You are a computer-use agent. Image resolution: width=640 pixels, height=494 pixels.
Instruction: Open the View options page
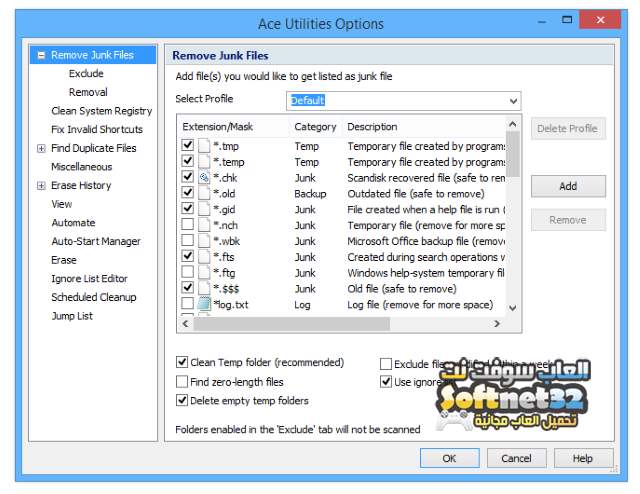(x=62, y=204)
